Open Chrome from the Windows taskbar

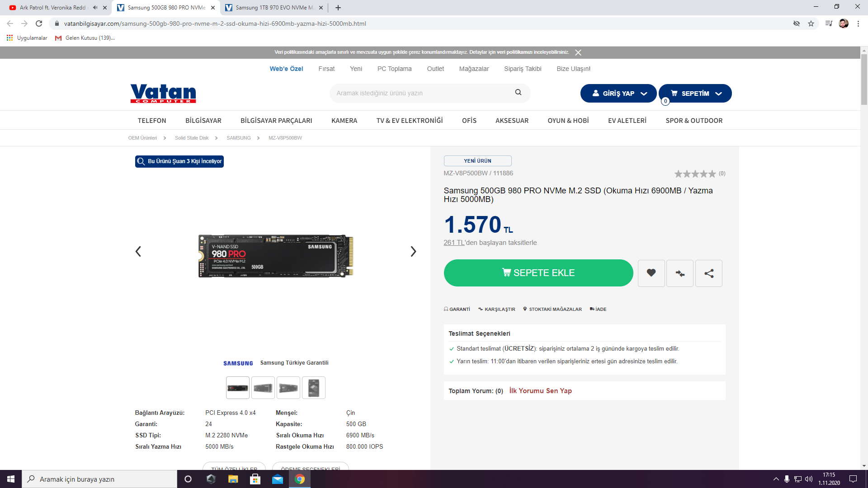tap(299, 479)
